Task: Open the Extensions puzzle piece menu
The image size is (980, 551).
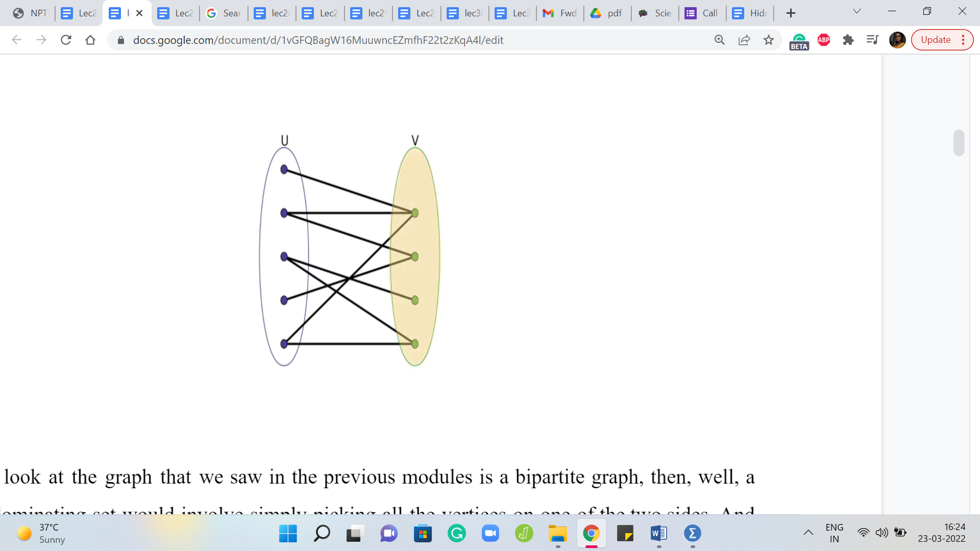Action: coord(848,40)
